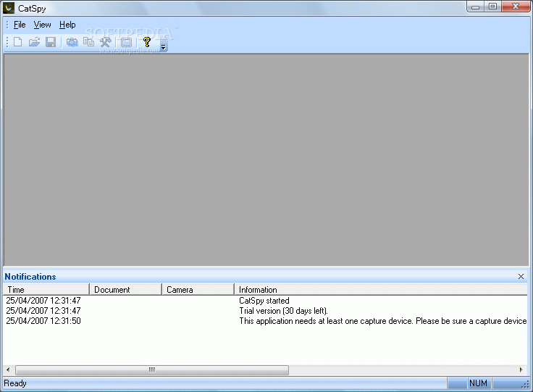
Task: Open settings via hammer and wrench icon
Action: click(x=106, y=42)
